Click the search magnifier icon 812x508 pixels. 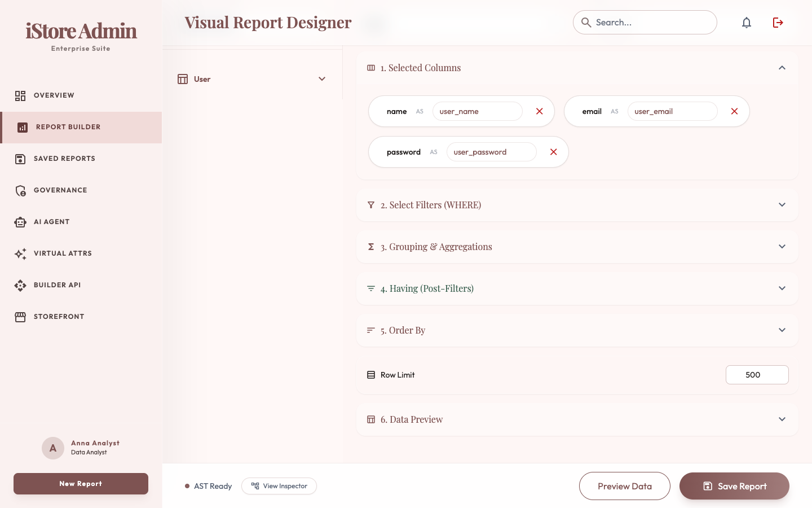point(586,23)
